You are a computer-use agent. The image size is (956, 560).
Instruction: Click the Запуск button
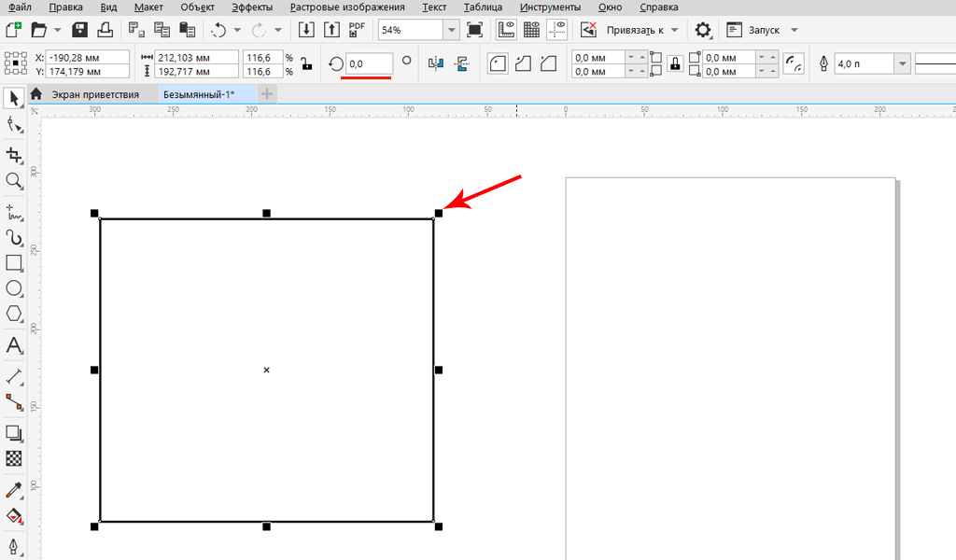coord(764,30)
